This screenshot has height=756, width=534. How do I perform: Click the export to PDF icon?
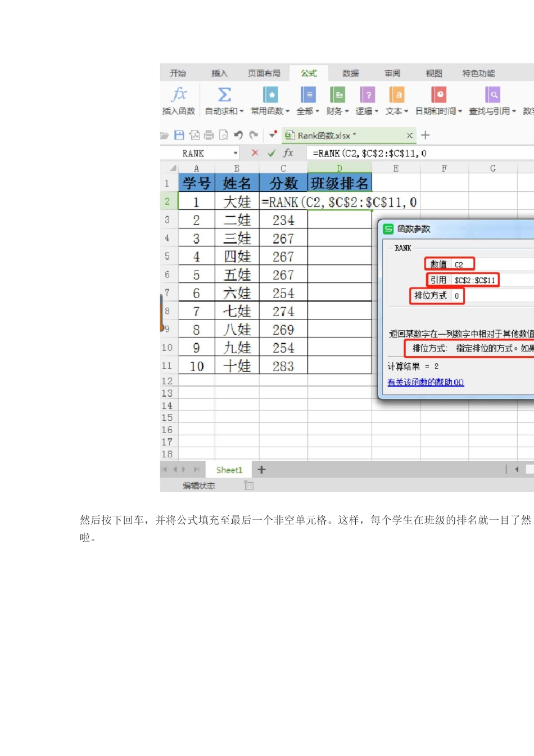click(194, 135)
